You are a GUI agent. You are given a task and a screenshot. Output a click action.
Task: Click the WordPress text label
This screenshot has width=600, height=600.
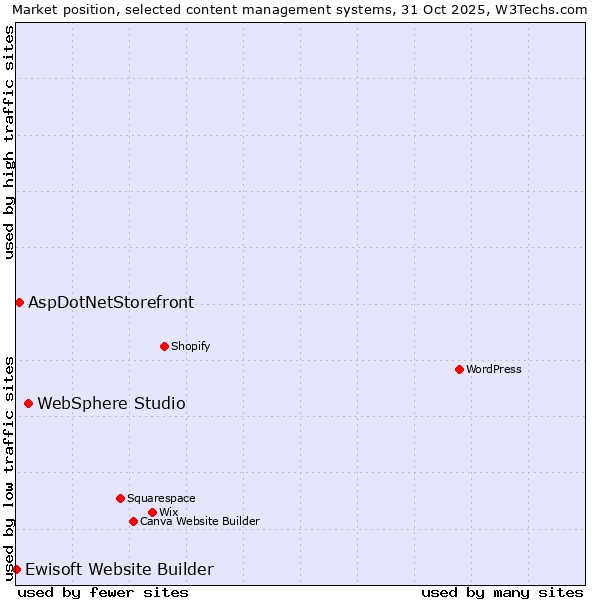[x=494, y=369]
